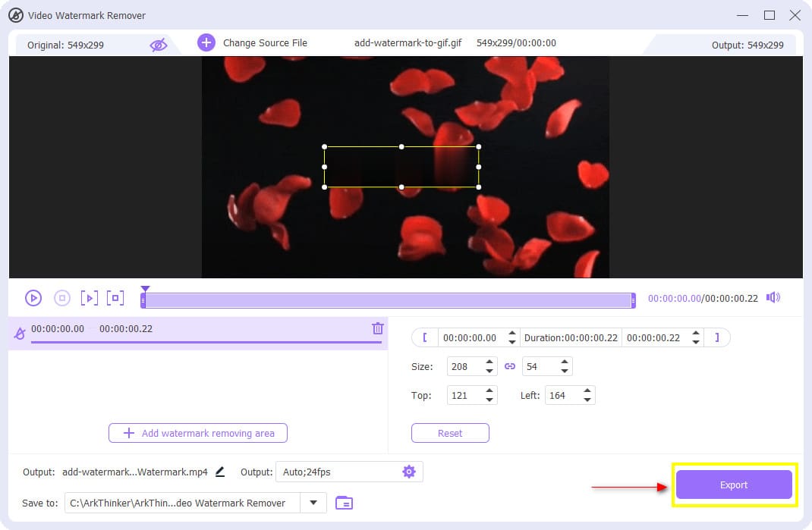812x530 pixels.
Task: Click the Reset button
Action: [x=450, y=433]
